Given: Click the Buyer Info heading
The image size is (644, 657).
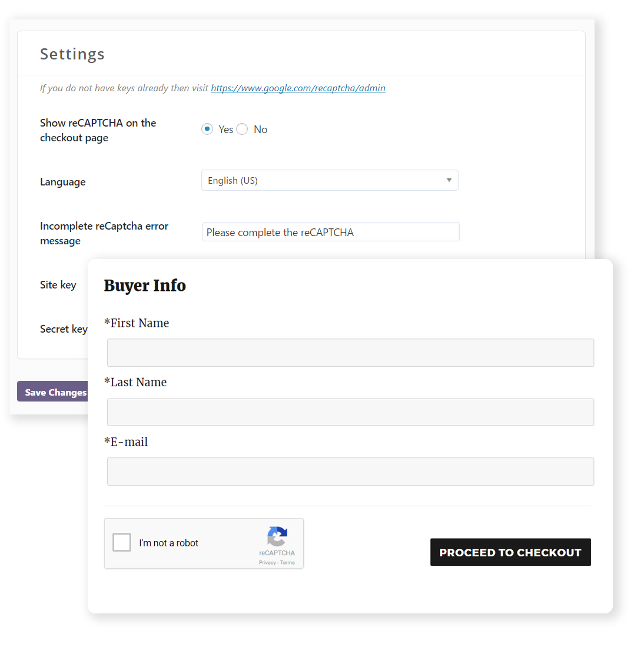Looking at the screenshot, I should click(x=145, y=286).
